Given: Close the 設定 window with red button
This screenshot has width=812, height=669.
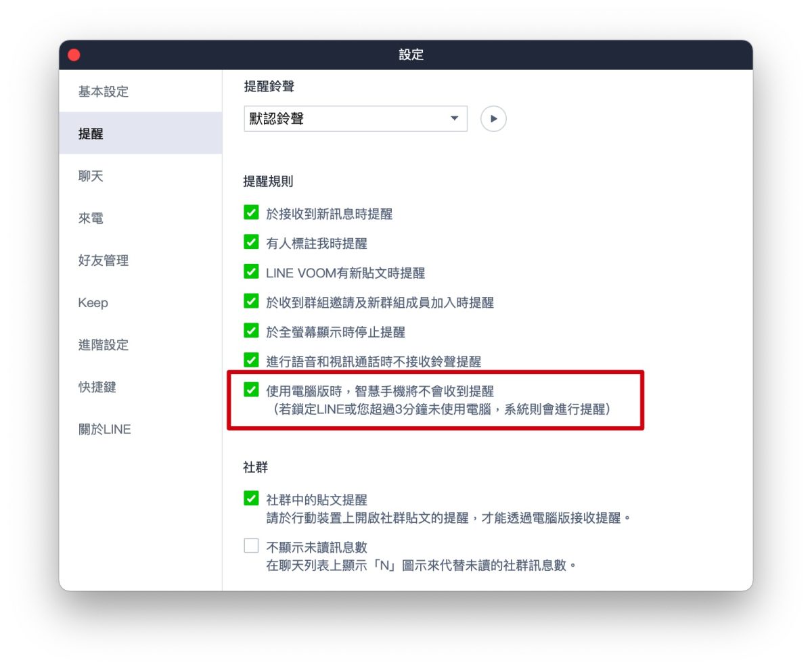Looking at the screenshot, I should pos(74,55).
